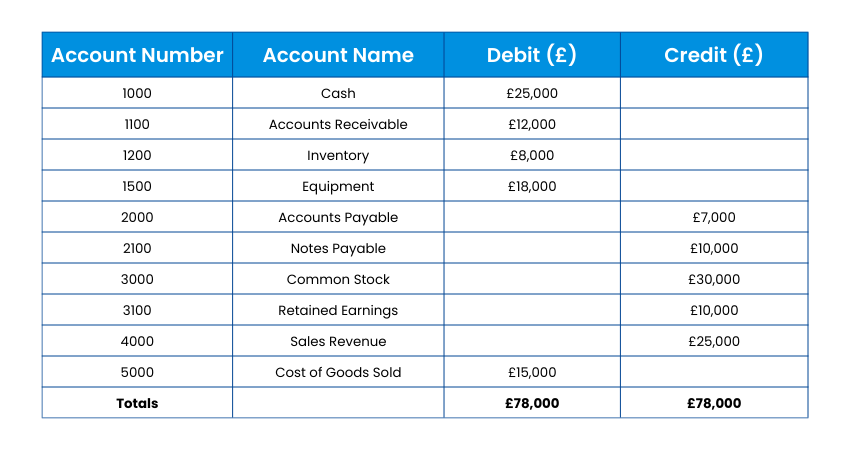Select the Cost of Goods Sold cell

click(338, 373)
